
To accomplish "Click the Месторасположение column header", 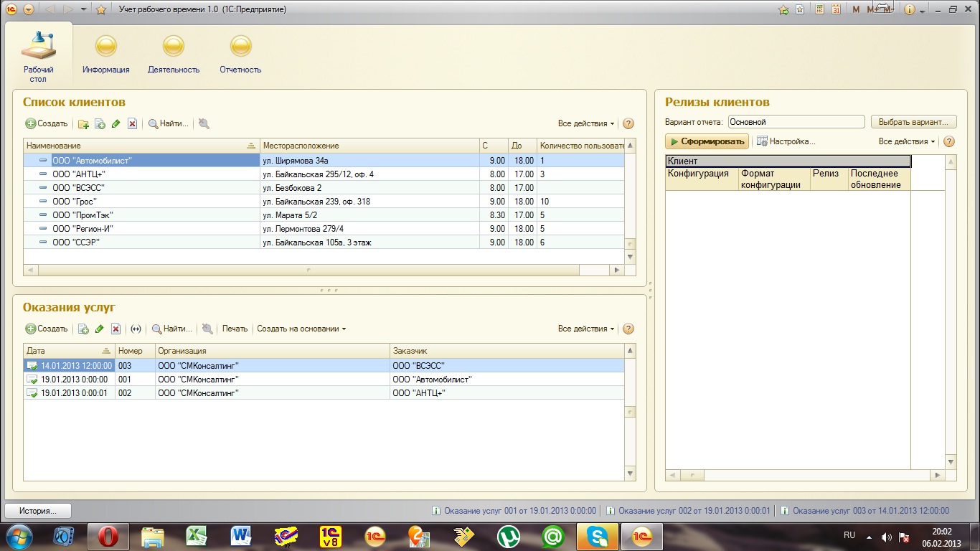I will (x=369, y=146).
